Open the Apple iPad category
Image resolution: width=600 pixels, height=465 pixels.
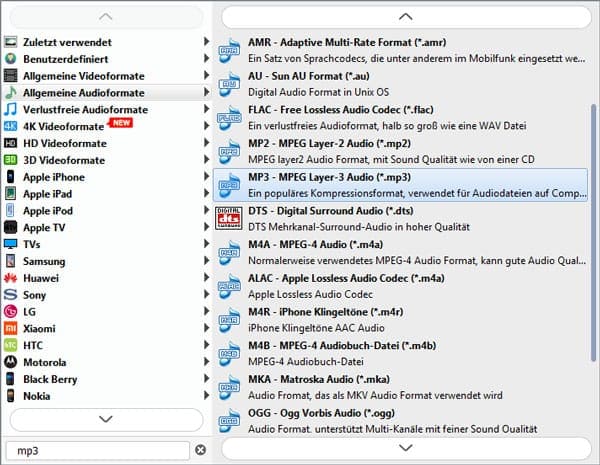click(x=107, y=194)
